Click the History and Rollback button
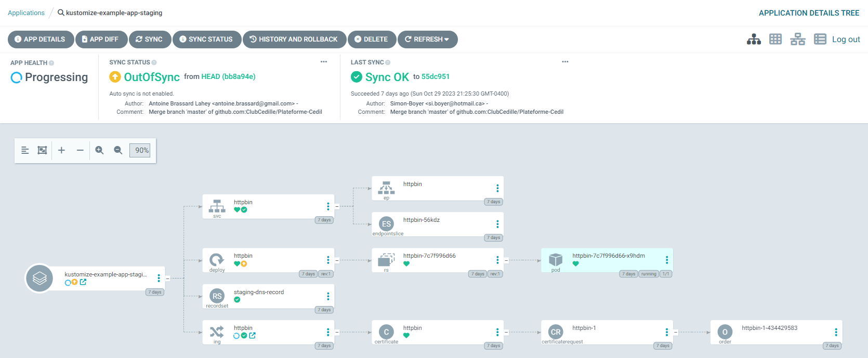868x358 pixels. tap(294, 39)
